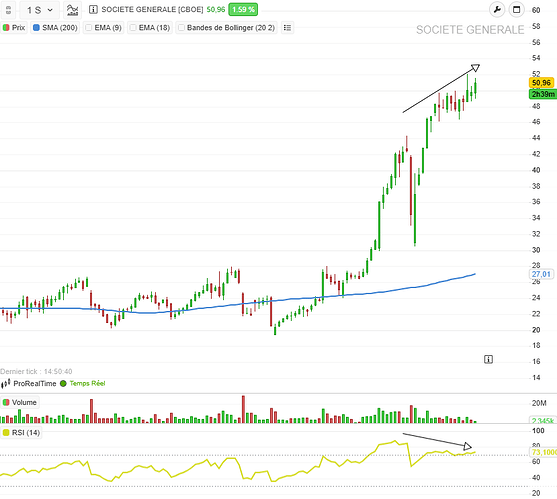557x499 pixels.
Task: Click the Dernier tick : 14:50:40 text
Action: 36,371
